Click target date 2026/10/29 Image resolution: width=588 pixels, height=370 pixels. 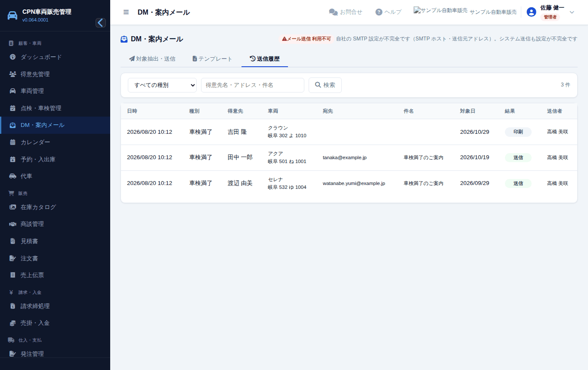pyautogui.click(x=475, y=132)
